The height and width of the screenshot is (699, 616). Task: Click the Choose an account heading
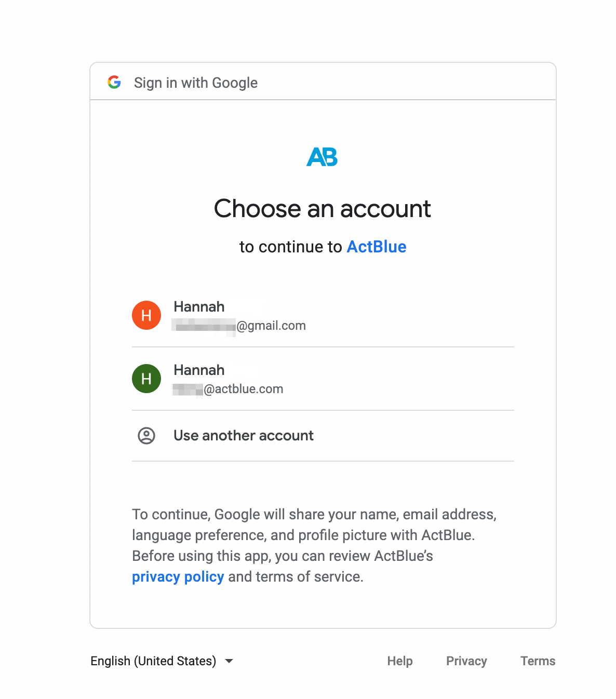pos(323,209)
